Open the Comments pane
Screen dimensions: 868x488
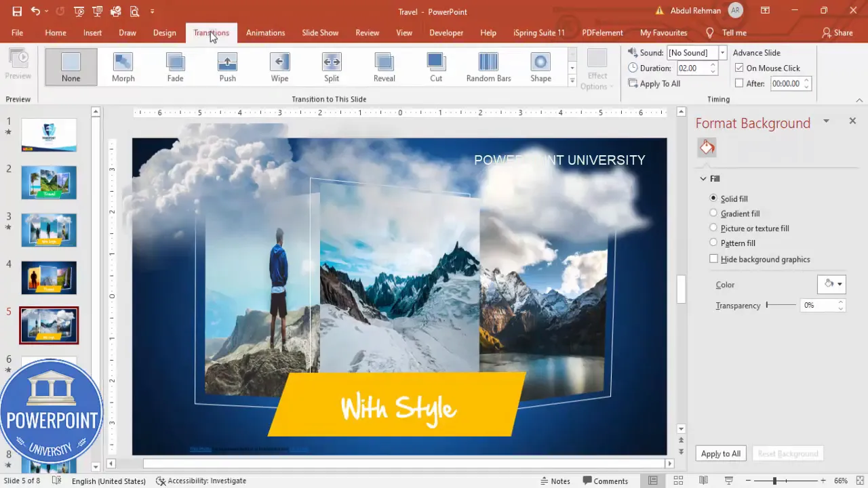605,481
